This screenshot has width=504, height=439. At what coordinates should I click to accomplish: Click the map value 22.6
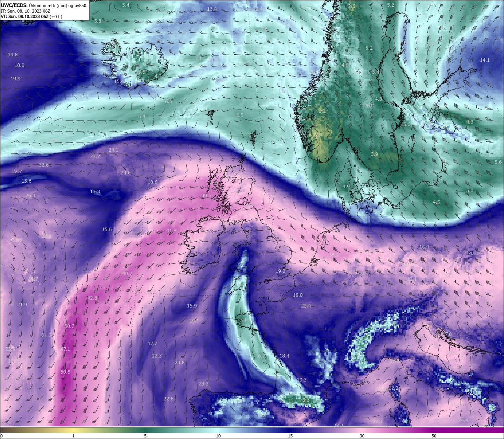pos(44,165)
